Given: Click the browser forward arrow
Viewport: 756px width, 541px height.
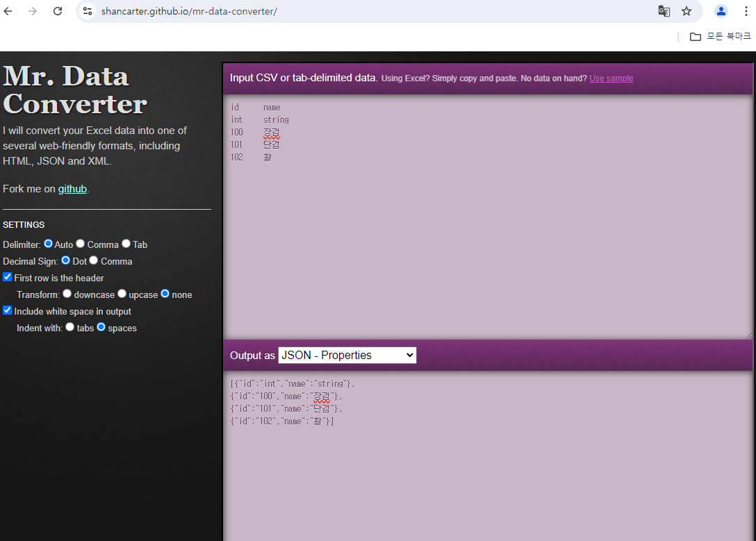Looking at the screenshot, I should coord(32,11).
